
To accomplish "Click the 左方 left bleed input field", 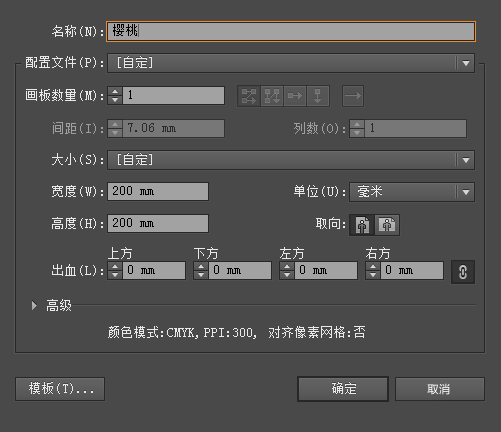I will pyautogui.click(x=326, y=270).
